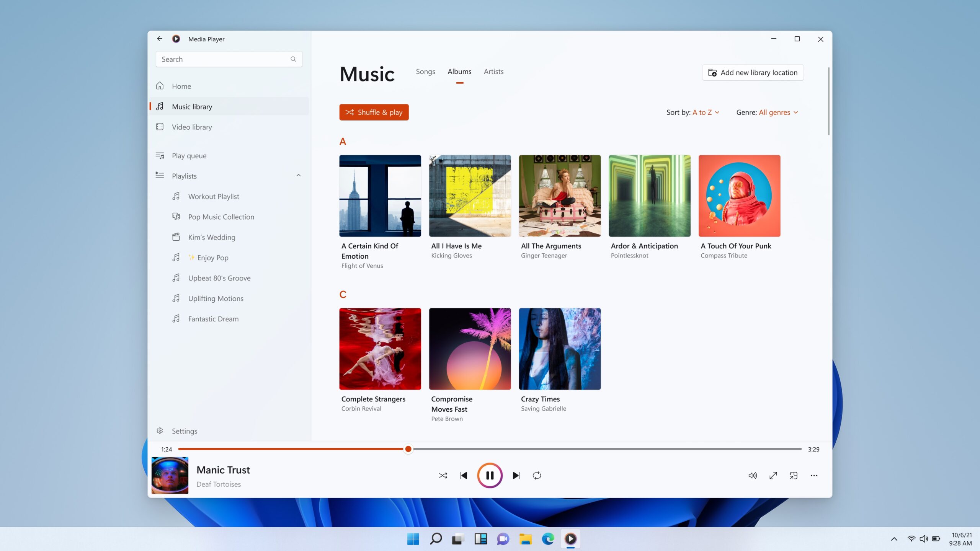Select the Songs tab in Music
The image size is (980, 551).
tap(425, 71)
